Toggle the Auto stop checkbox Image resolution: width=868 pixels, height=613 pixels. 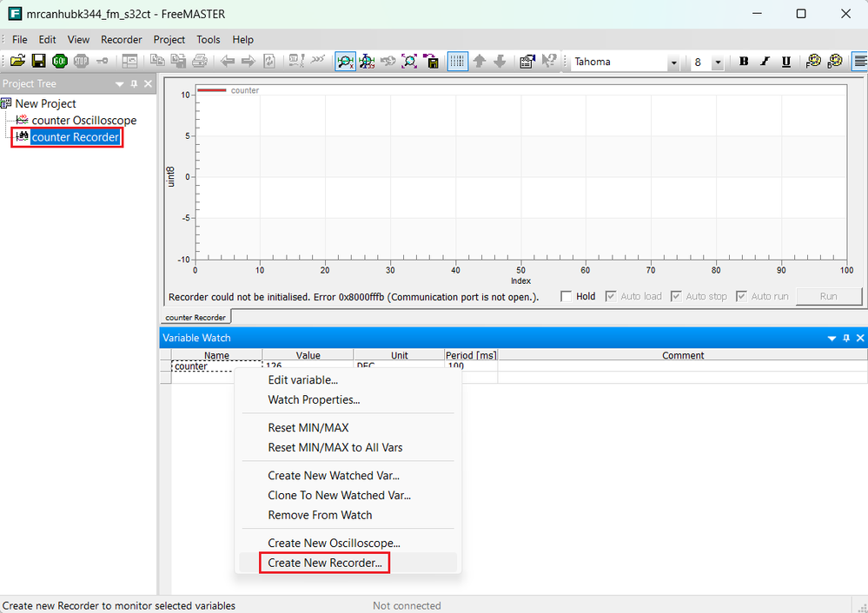tap(676, 297)
